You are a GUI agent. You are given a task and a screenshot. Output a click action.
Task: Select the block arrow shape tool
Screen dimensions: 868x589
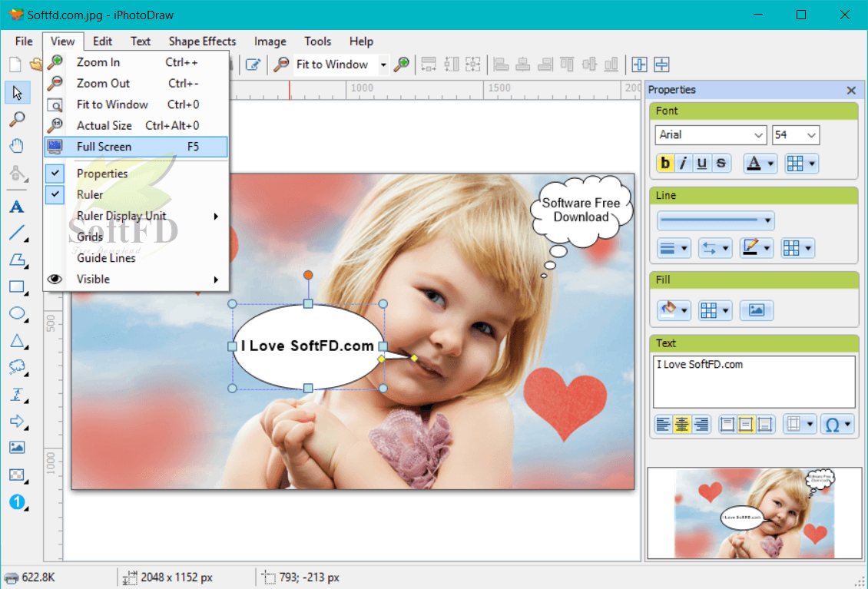tap(17, 421)
